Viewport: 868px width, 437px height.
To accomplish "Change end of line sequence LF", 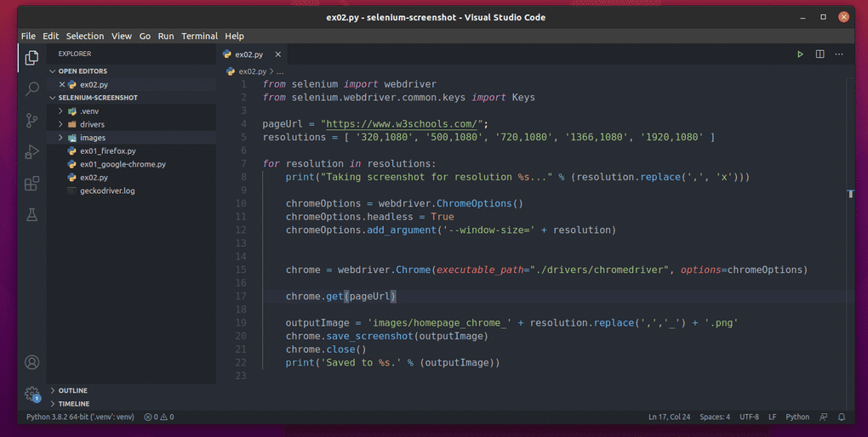I will coord(772,417).
